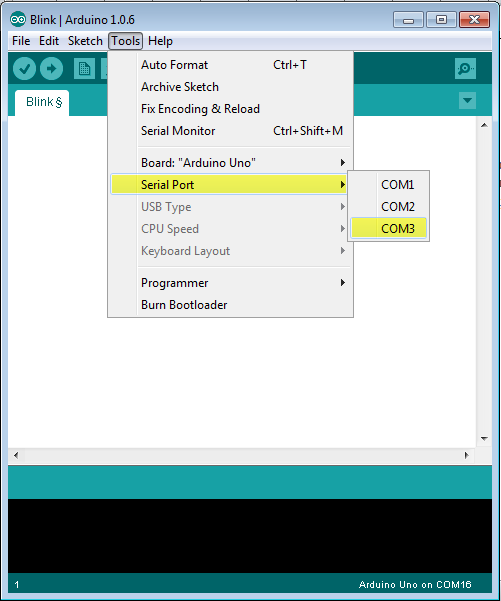Open the Help menu

(160, 41)
